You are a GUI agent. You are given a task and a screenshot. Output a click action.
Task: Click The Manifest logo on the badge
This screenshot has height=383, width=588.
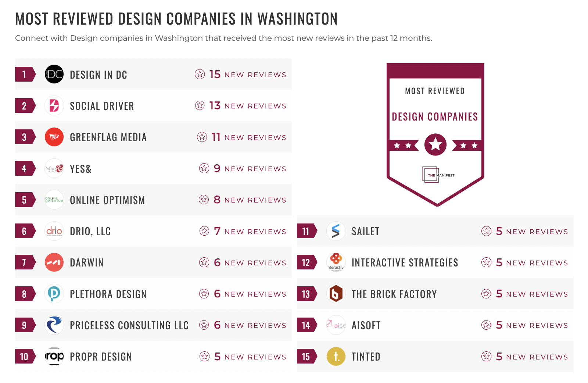click(x=438, y=175)
